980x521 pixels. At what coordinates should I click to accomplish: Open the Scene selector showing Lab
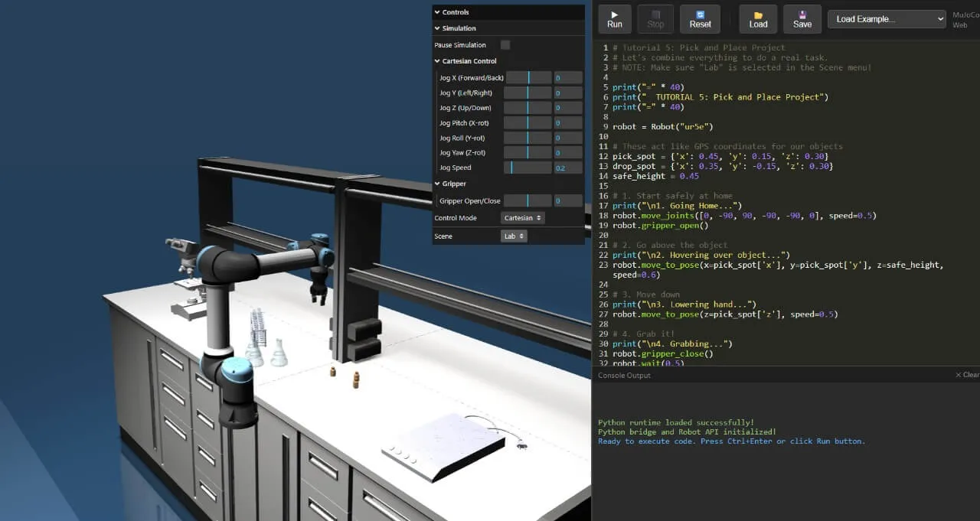513,236
